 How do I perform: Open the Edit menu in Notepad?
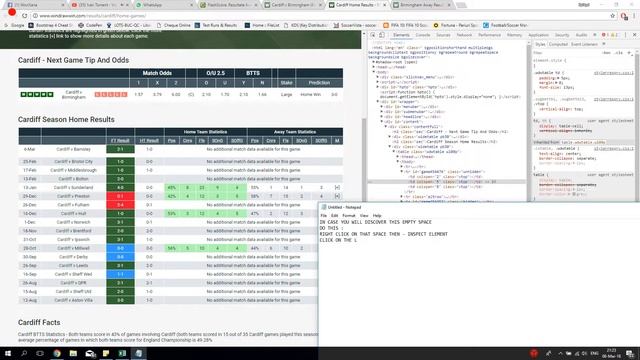[x=335, y=215]
